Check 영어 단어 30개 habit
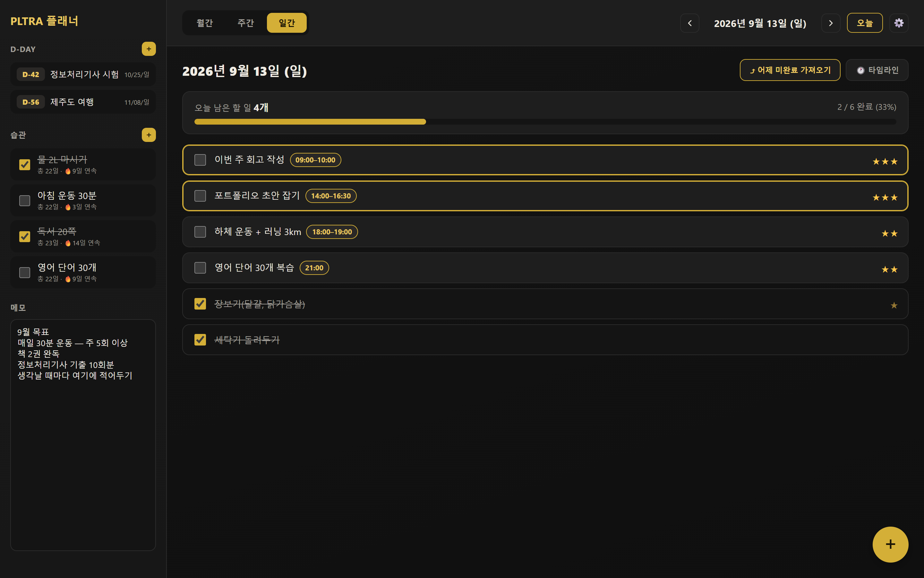Image resolution: width=924 pixels, height=578 pixels. point(25,273)
